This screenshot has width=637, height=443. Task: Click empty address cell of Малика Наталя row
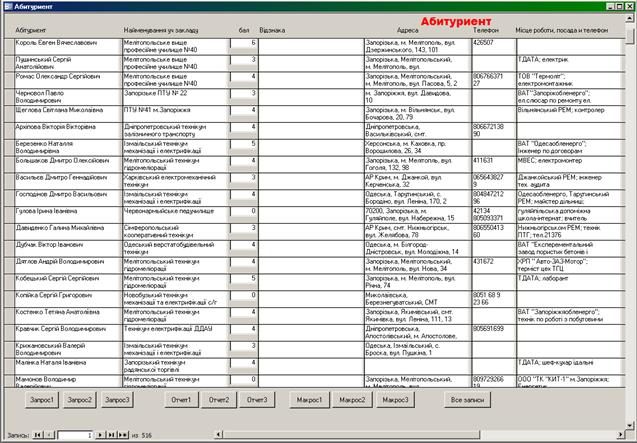(418, 366)
